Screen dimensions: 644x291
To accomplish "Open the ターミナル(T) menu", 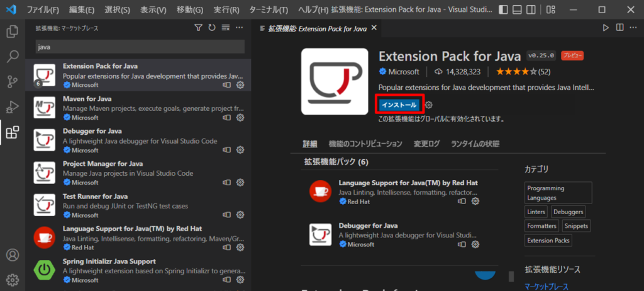I will tap(269, 9).
